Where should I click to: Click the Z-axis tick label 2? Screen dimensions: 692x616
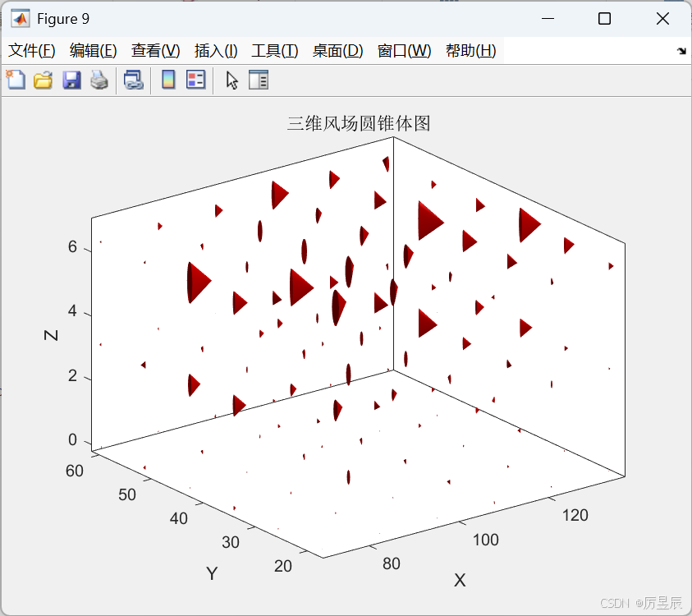click(x=72, y=376)
